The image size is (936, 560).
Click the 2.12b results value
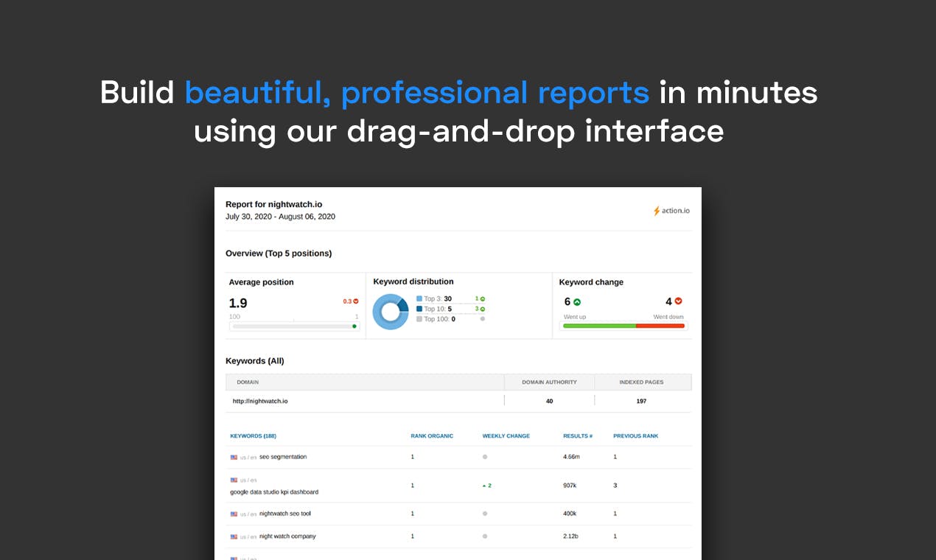pos(571,536)
